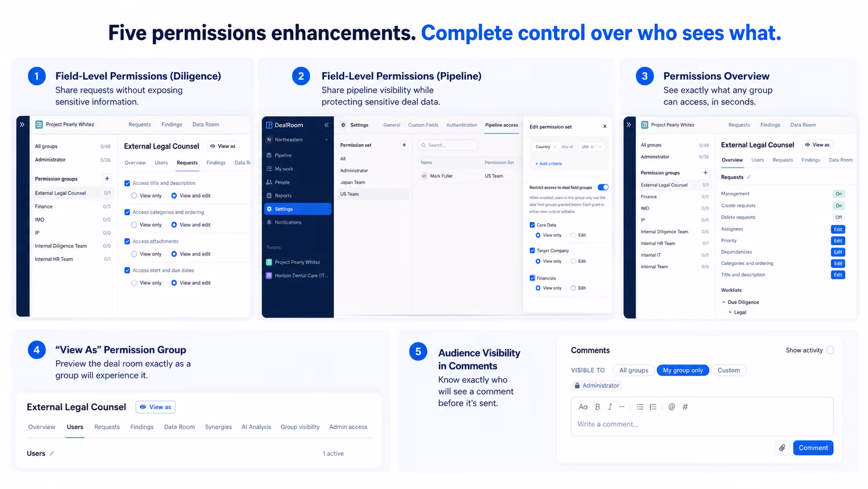Uncheck Access start and due dates

[x=127, y=270]
